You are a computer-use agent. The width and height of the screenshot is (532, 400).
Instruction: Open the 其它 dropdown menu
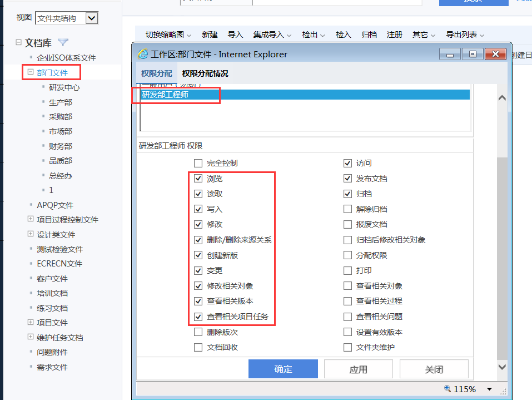(x=424, y=34)
